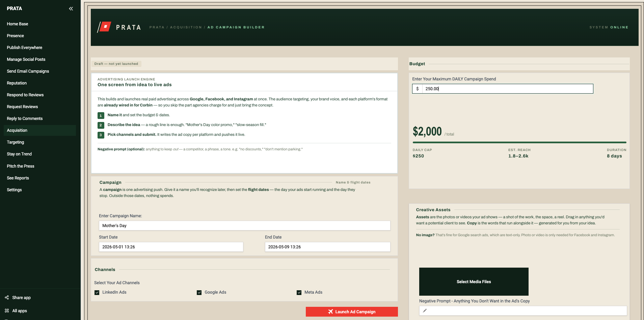The image size is (644, 320).
Task: Click the Campaign Name field 'Mother's Day'
Action: coord(245,226)
